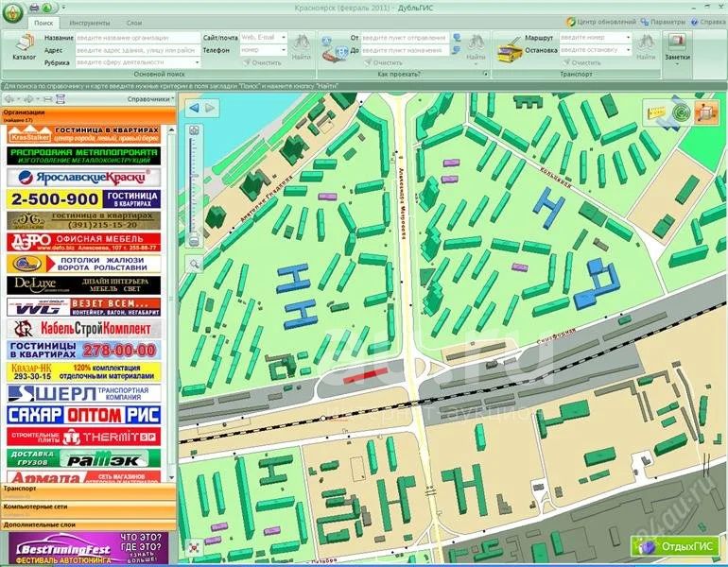Focus the До destination point field
Viewport: 728px width, 567px height.
[x=405, y=50]
